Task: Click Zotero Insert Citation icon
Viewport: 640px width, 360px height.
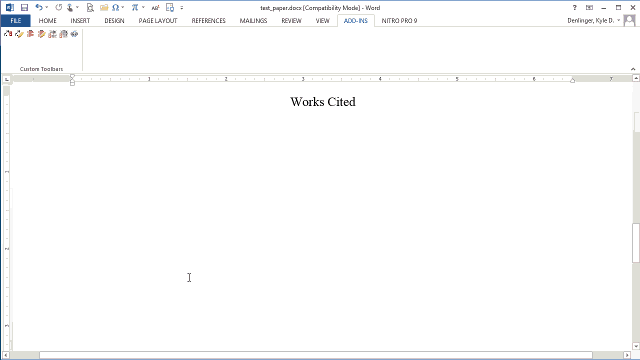Action: tap(8, 34)
